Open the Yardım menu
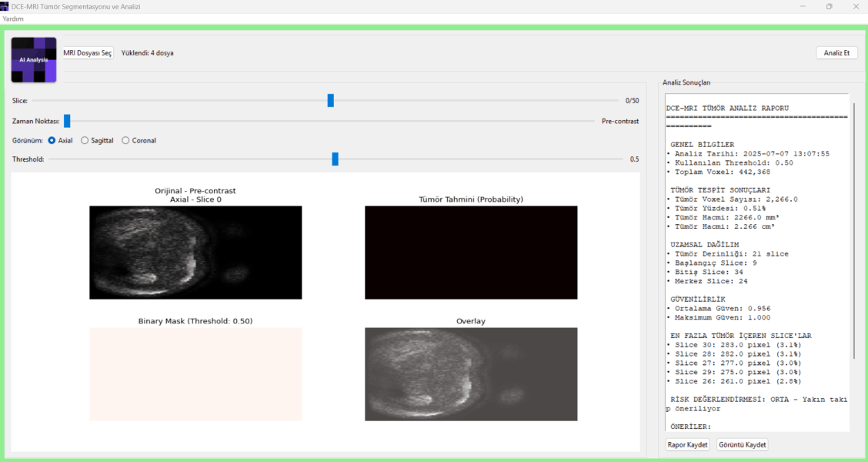Screen dimensions: 868x462 tap(13, 18)
